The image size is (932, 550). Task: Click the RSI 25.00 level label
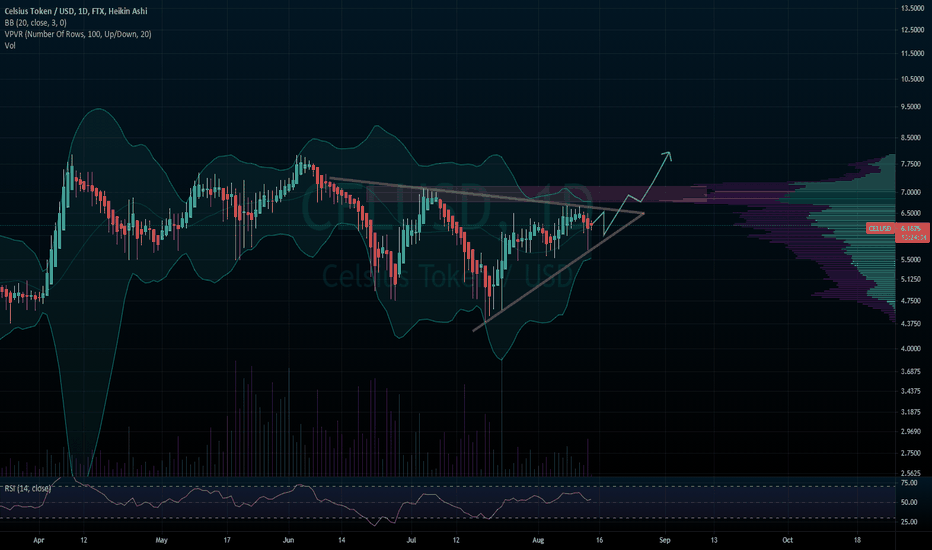(x=909, y=522)
